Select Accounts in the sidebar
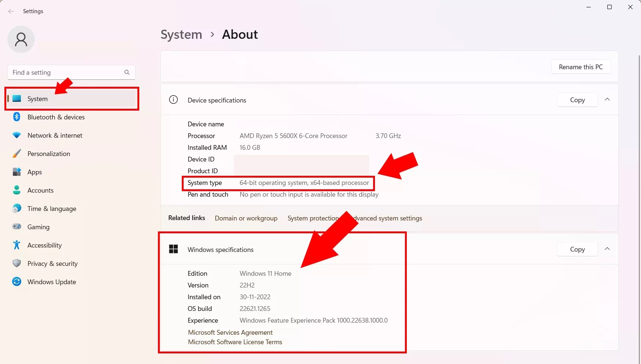Viewport: 641px width, 364px height. (72, 190)
